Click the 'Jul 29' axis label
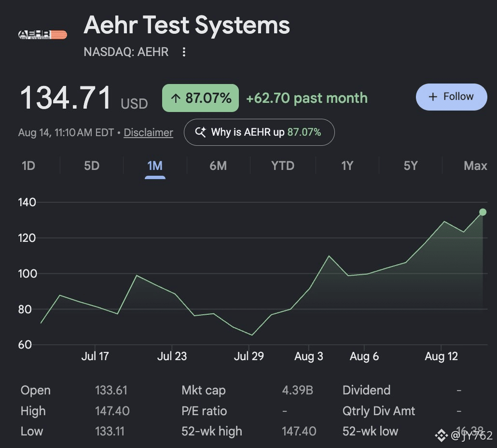The image size is (497, 448). [x=249, y=356]
